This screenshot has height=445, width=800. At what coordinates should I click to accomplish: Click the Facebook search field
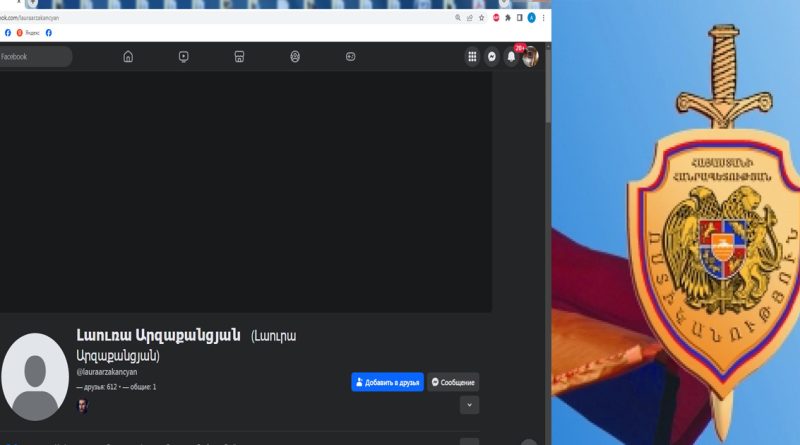click(35, 57)
